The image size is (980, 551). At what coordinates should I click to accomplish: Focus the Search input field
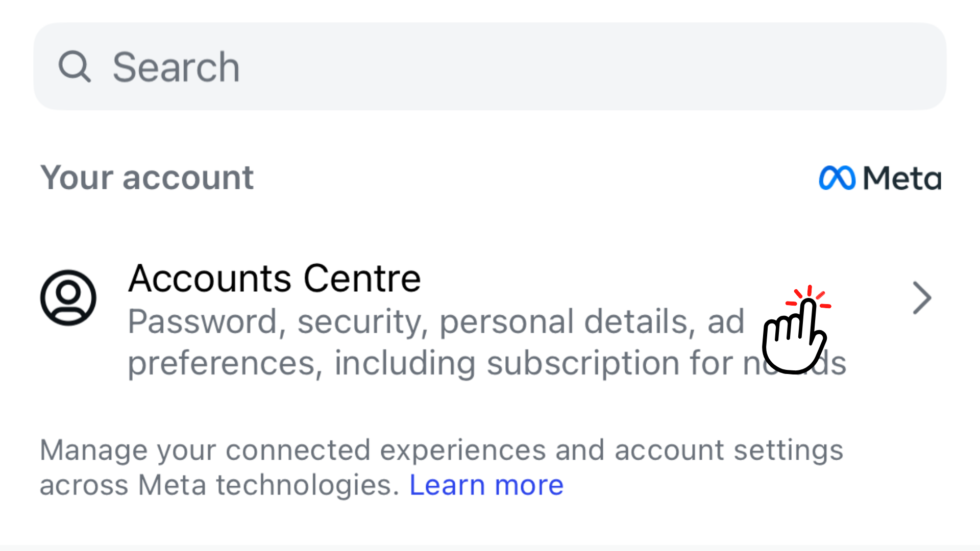point(490,66)
